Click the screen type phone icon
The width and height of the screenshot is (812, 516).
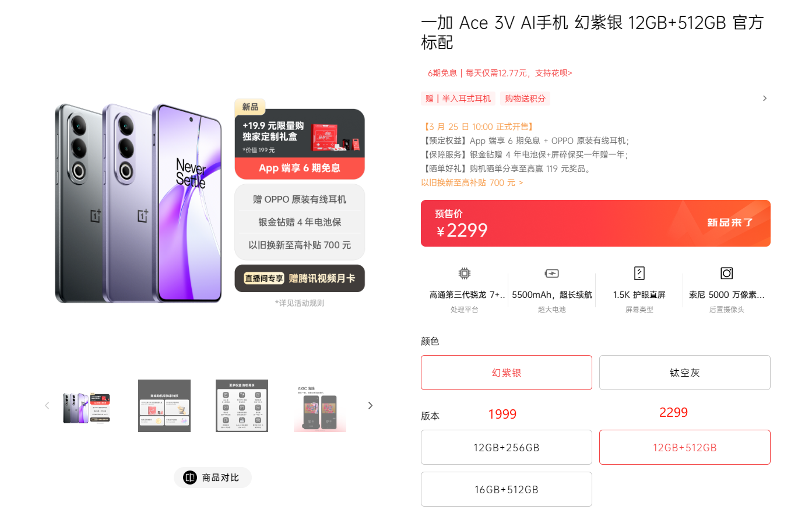pos(639,273)
